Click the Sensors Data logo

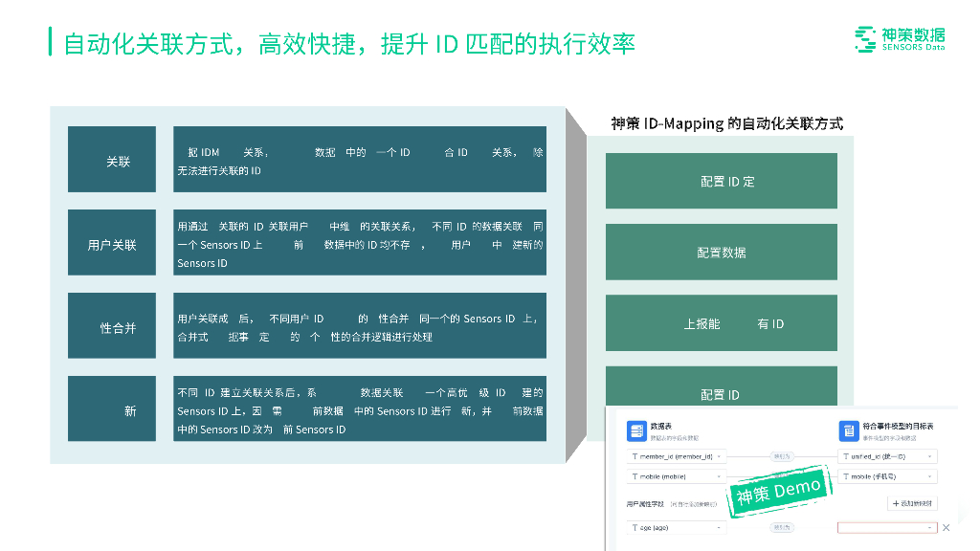click(899, 38)
